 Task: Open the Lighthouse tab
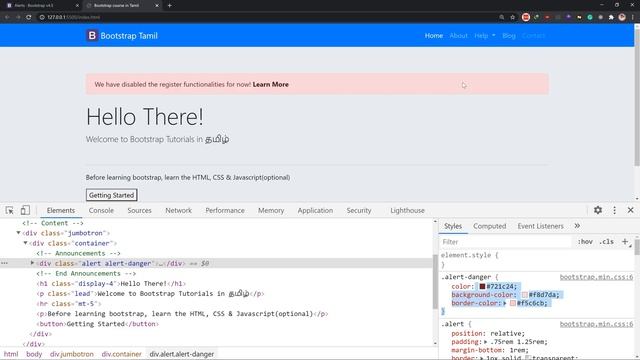pyautogui.click(x=407, y=210)
